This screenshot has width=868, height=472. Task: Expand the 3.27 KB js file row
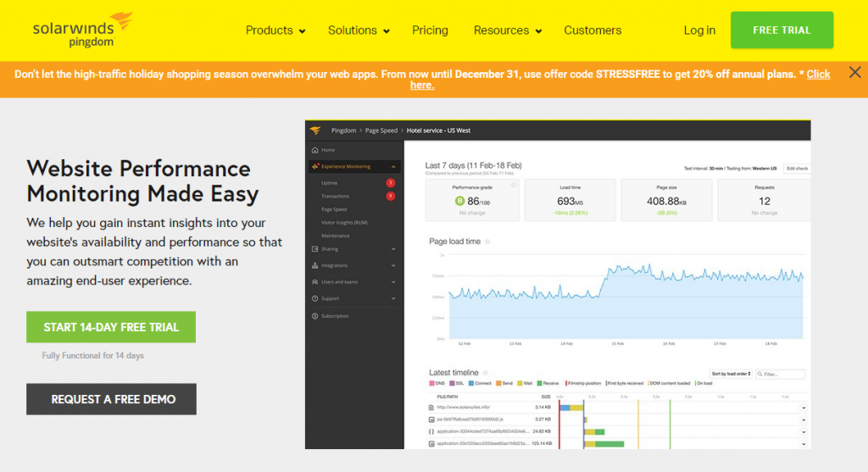point(804,420)
